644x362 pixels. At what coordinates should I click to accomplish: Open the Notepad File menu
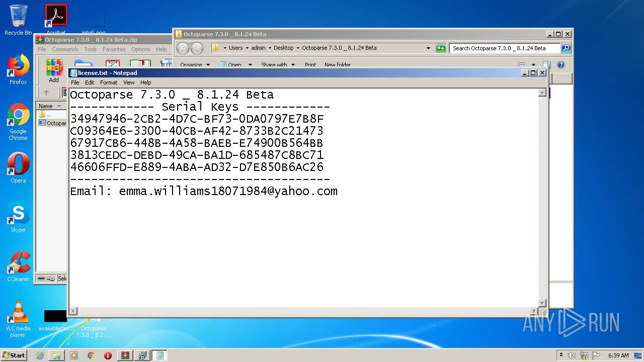pos(75,82)
